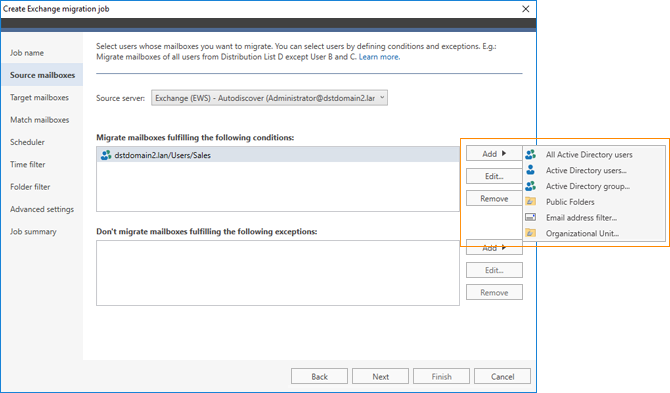Close the Create Exchange migration job dialog

[x=526, y=9]
